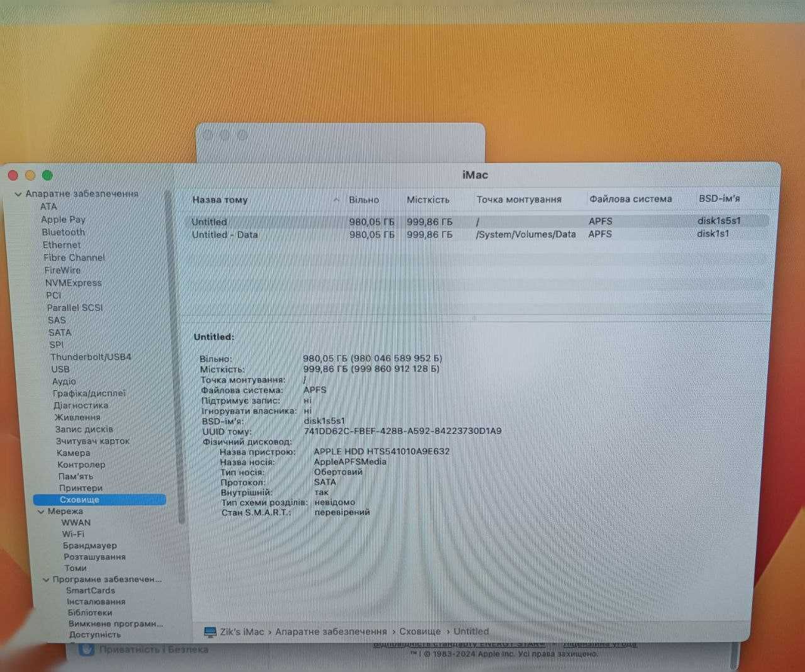Image resolution: width=805 pixels, height=672 pixels.
Task: Collapse the Програмне забезпечення section
Action: [x=46, y=580]
